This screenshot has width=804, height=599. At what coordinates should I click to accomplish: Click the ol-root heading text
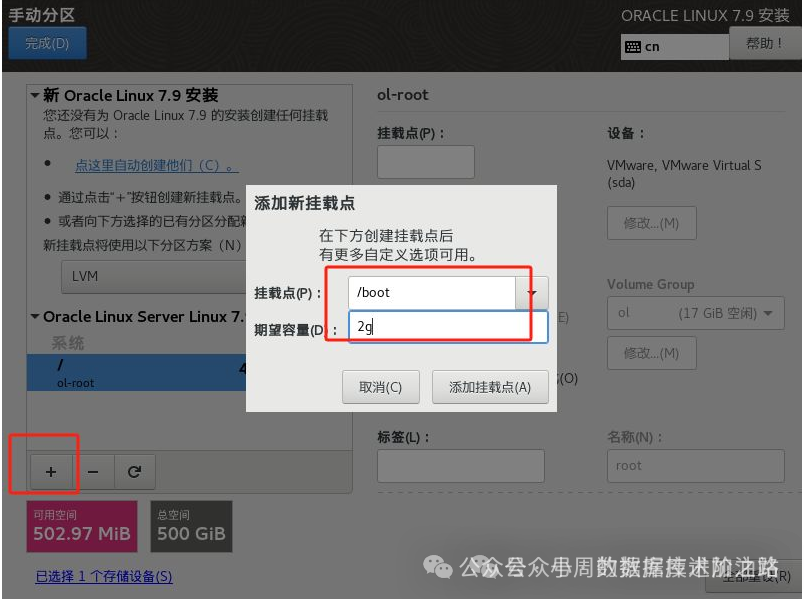[403, 95]
